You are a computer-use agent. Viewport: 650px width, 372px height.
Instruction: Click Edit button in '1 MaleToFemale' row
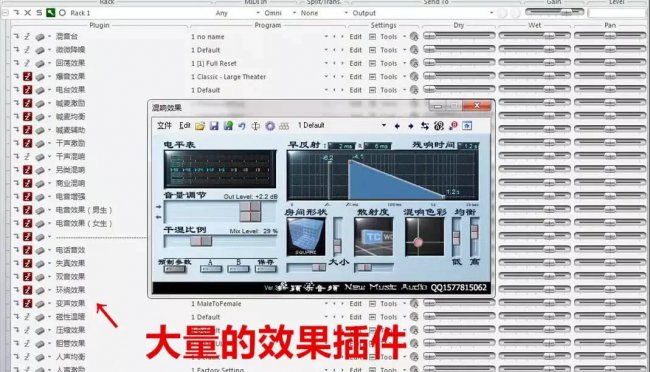click(x=356, y=304)
